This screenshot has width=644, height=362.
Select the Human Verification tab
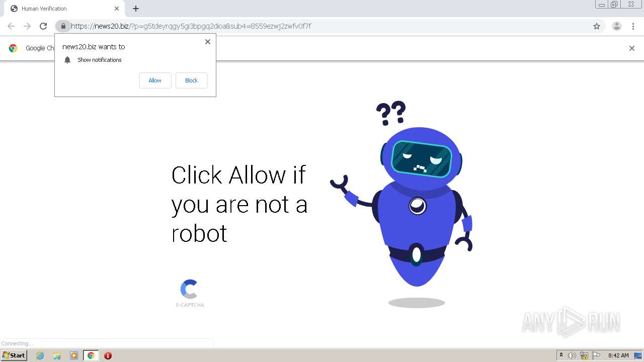65,9
